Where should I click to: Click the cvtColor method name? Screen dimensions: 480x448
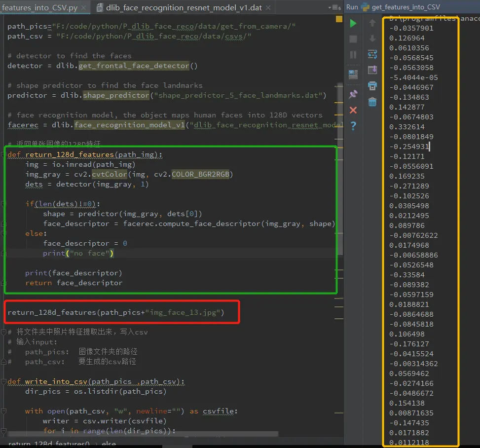pos(110,174)
